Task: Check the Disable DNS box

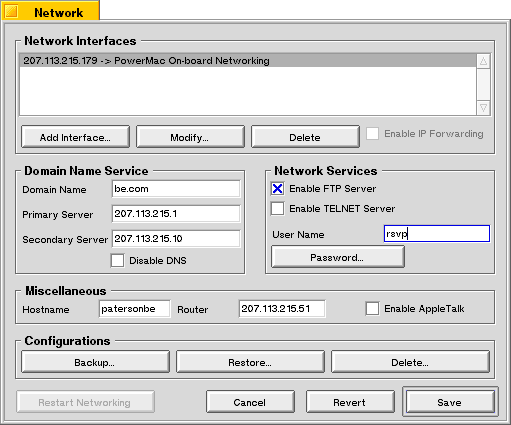Action: pyautogui.click(x=117, y=260)
